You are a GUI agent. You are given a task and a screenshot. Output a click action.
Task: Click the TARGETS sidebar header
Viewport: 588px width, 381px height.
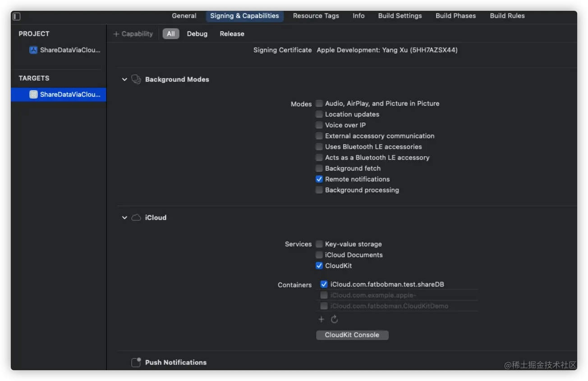tap(34, 78)
